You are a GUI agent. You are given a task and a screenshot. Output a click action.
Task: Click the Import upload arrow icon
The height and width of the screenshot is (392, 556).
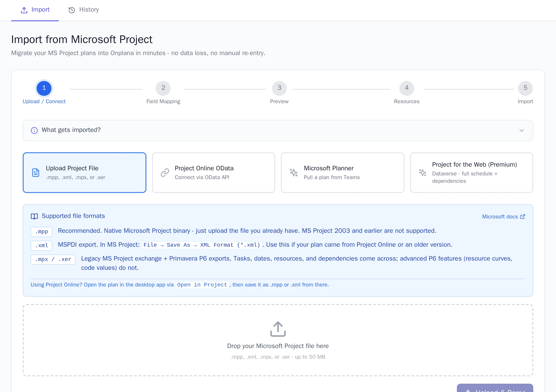(24, 10)
